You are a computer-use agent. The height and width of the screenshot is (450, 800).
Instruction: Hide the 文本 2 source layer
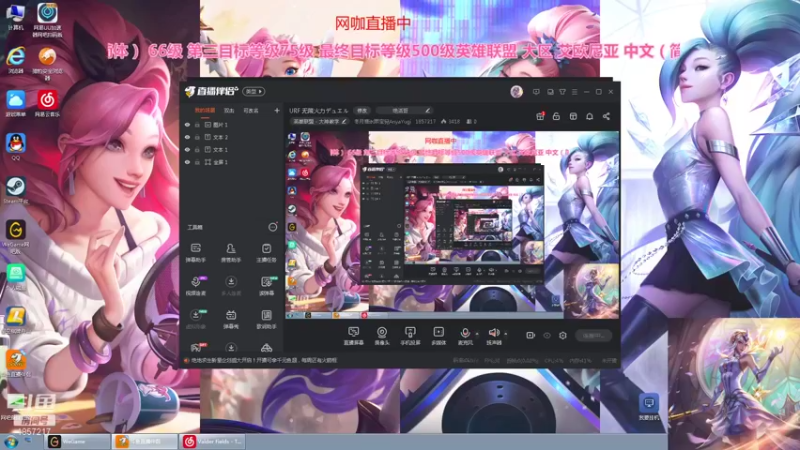[187, 137]
